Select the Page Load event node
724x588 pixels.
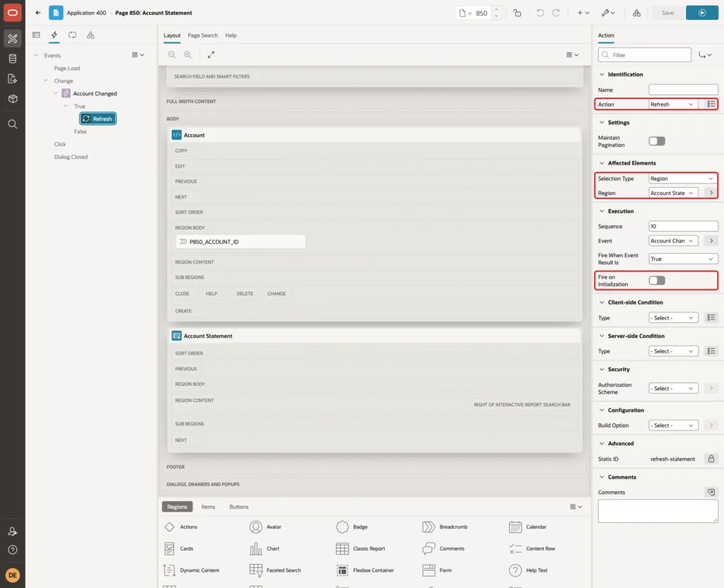67,69
